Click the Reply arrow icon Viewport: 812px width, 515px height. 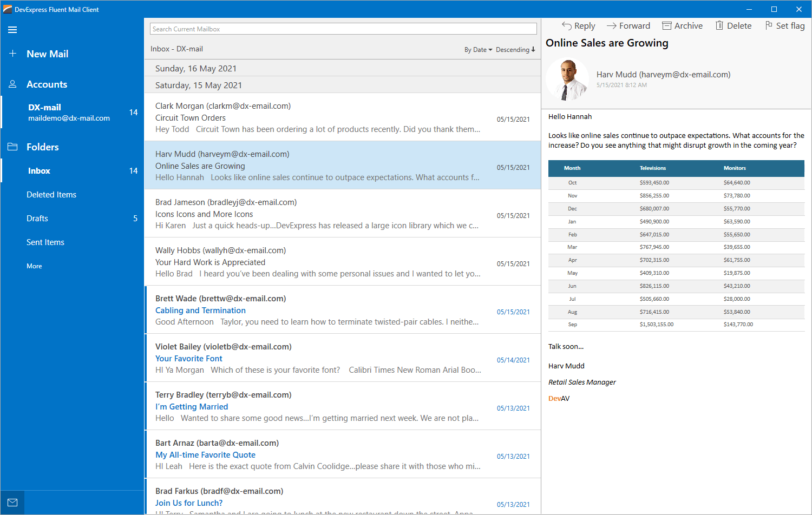coord(567,26)
